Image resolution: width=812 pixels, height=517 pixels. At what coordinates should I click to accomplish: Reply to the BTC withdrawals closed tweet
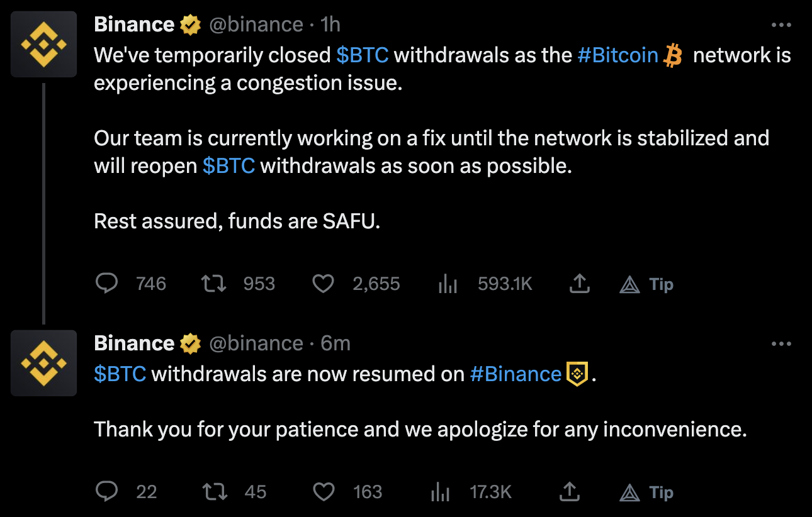pyautogui.click(x=107, y=284)
